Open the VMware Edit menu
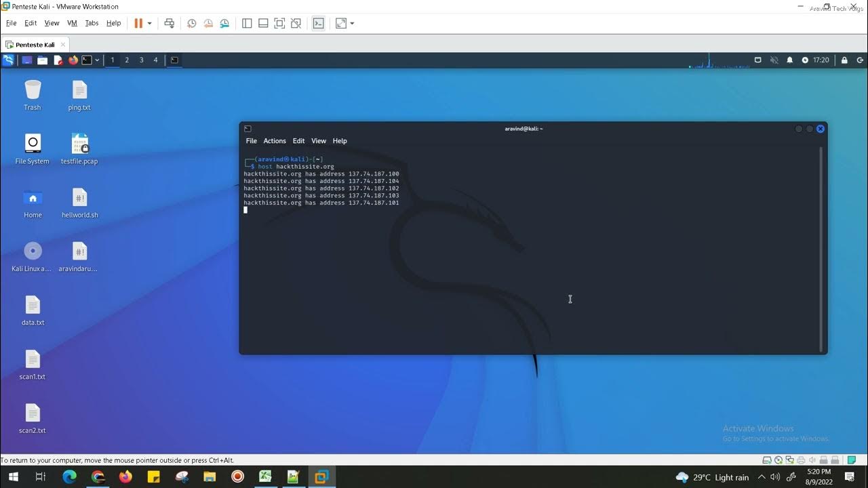This screenshot has height=488, width=868. point(31,23)
